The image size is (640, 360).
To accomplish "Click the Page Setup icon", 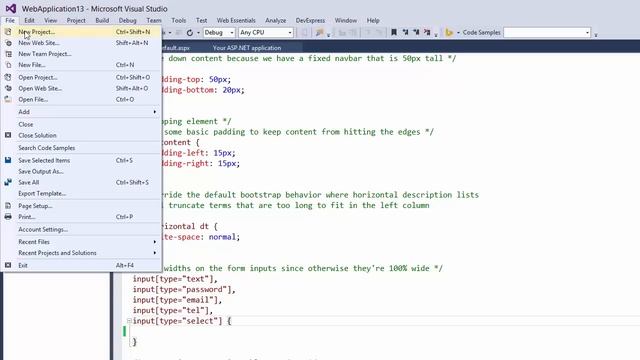I will 8,206.
